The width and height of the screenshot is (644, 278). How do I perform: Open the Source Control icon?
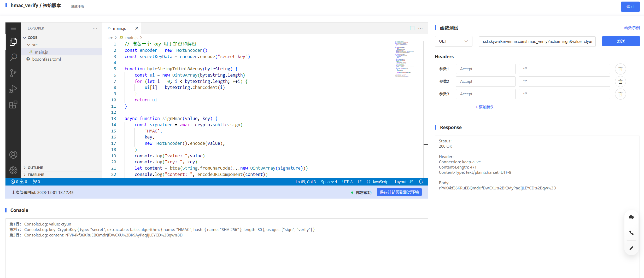tap(13, 73)
